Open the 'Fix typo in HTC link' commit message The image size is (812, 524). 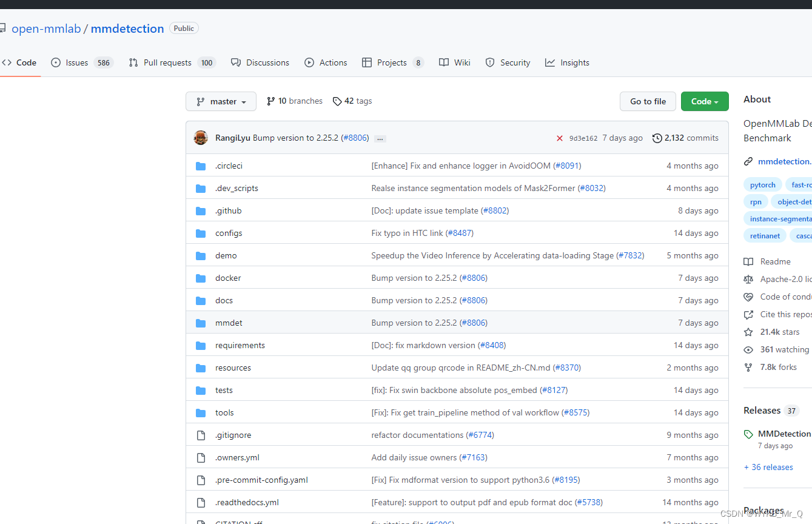pos(408,233)
